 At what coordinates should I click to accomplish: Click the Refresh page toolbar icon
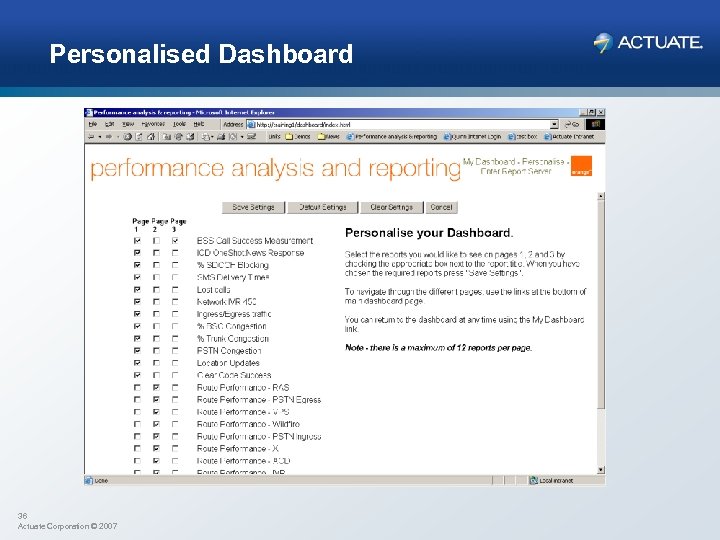coord(139,136)
